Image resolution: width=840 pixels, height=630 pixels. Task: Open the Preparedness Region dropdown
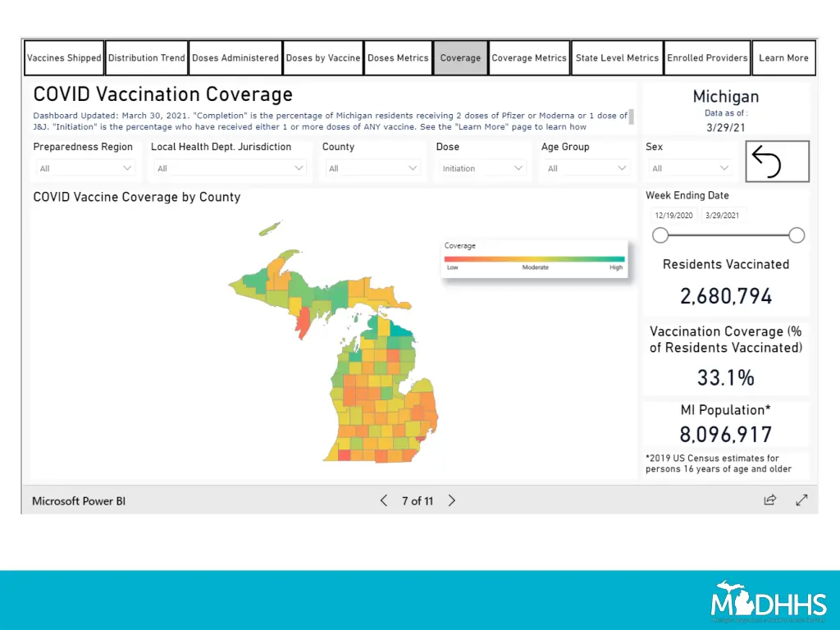tap(84, 168)
